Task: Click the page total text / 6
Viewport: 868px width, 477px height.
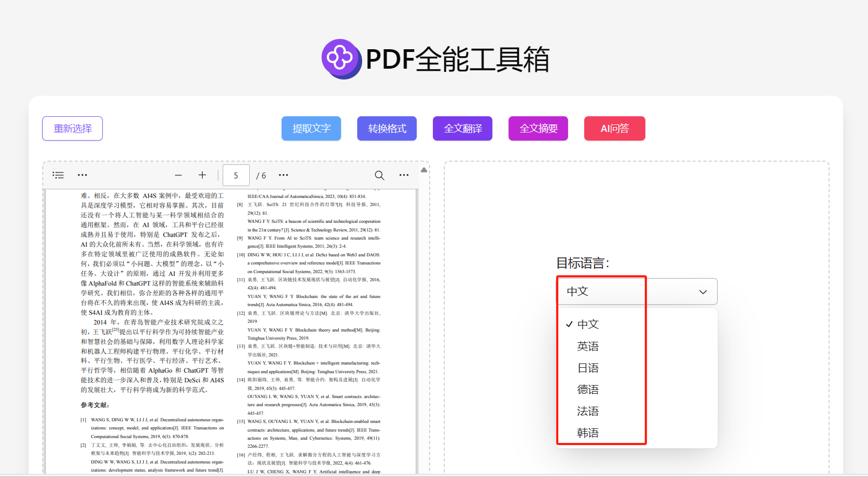Action: pos(261,176)
